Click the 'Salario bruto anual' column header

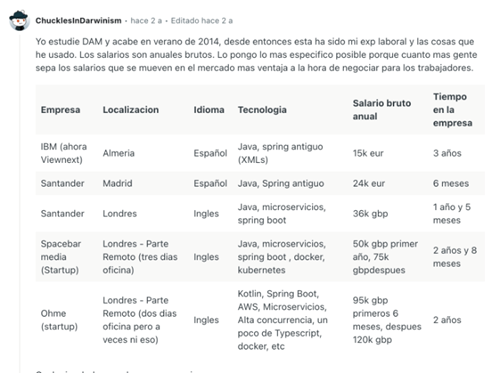click(x=382, y=110)
